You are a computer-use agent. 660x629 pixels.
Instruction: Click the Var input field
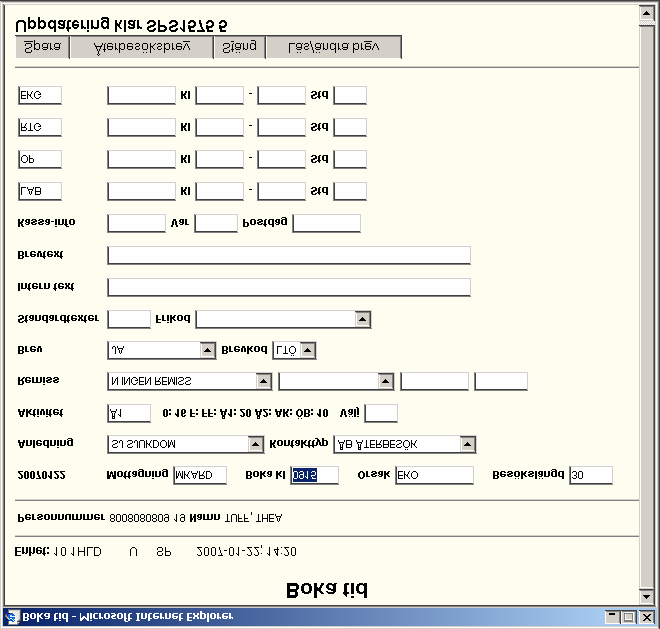pos(216,223)
